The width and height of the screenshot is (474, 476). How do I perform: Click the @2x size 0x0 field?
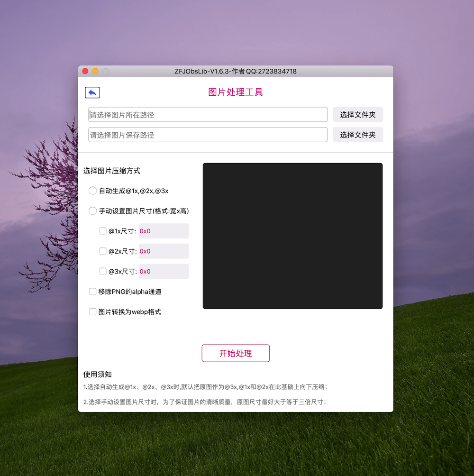click(164, 251)
